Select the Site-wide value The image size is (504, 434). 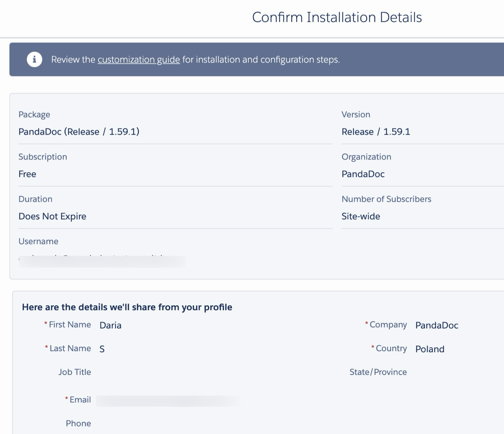coord(361,216)
